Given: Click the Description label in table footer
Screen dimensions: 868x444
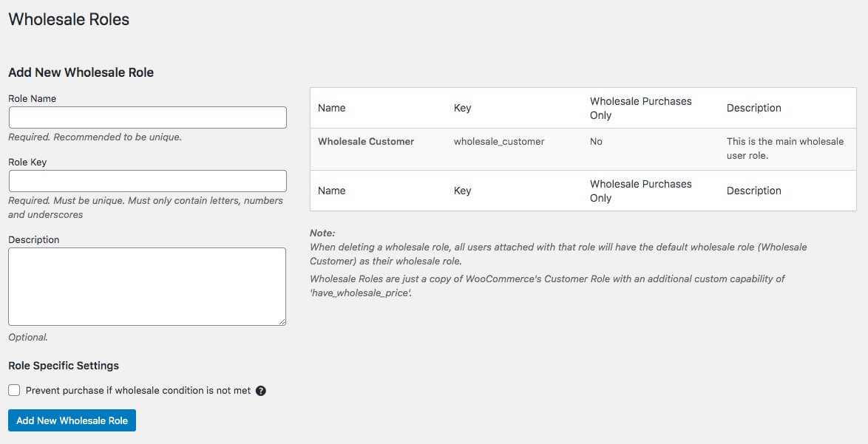Looking at the screenshot, I should pos(753,191).
